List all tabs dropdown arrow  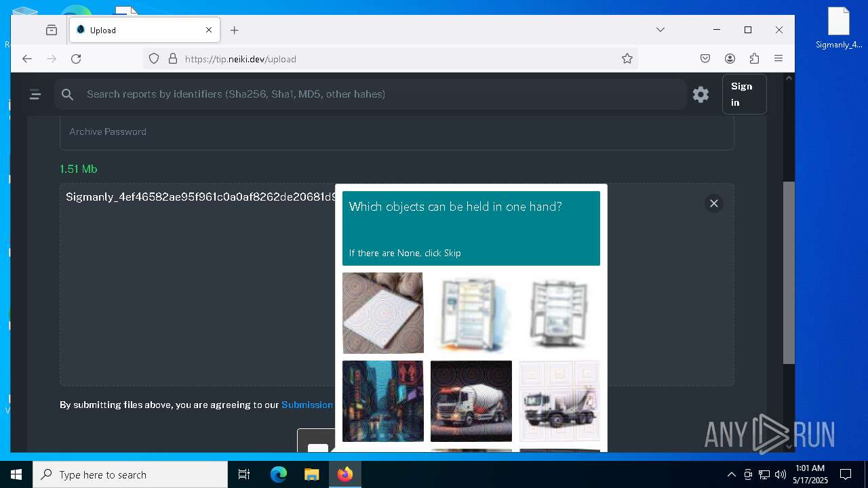(x=660, y=30)
